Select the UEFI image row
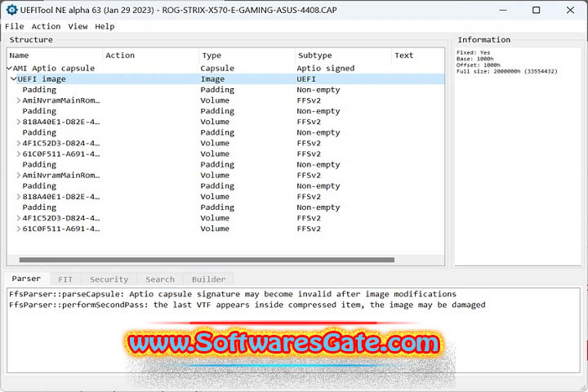The image size is (588, 392). pyautogui.click(x=225, y=79)
